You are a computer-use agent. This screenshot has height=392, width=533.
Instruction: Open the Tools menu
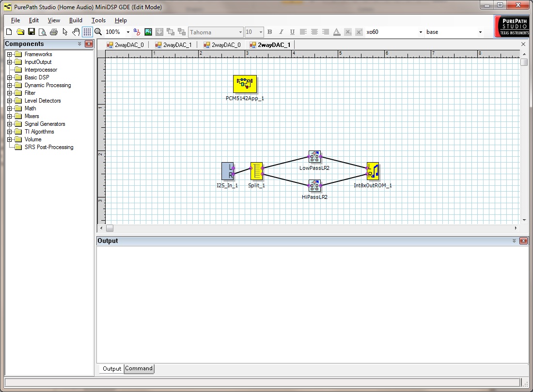point(98,20)
